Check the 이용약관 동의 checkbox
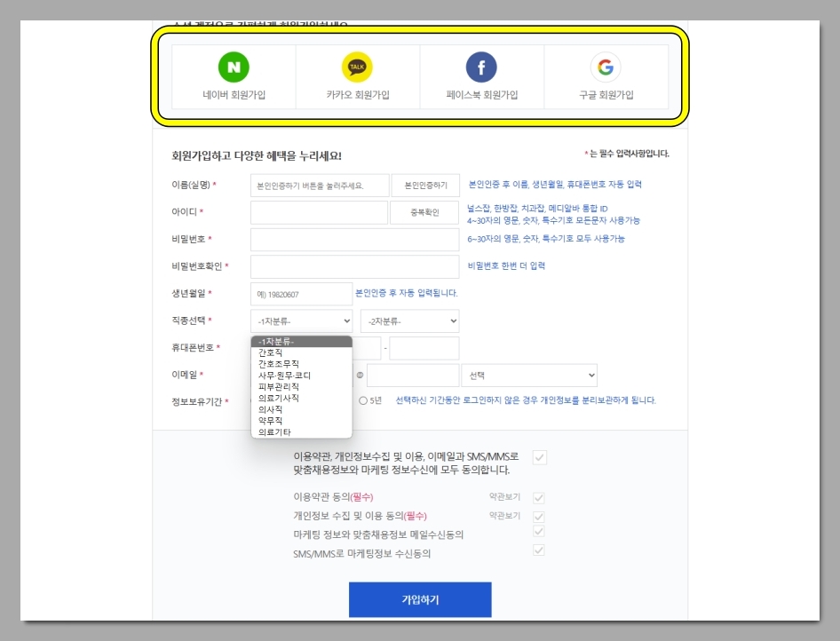This screenshot has height=641, width=840. point(539,497)
